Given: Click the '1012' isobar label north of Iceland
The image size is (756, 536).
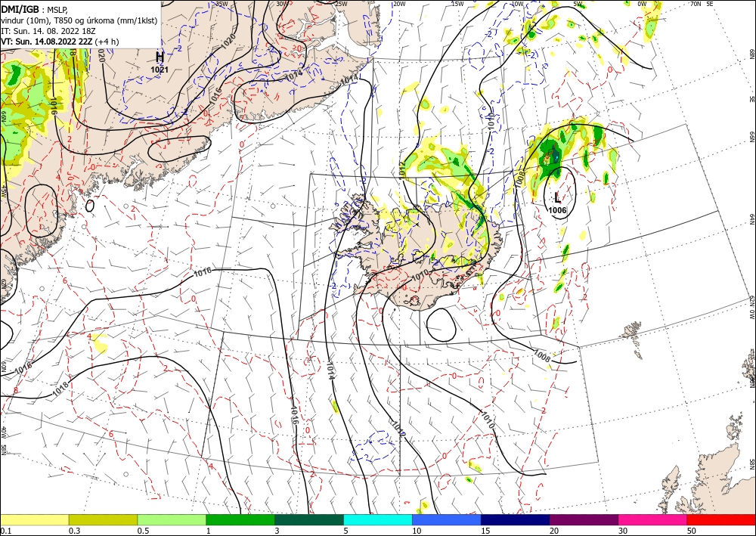Looking at the screenshot, I should (403, 169).
